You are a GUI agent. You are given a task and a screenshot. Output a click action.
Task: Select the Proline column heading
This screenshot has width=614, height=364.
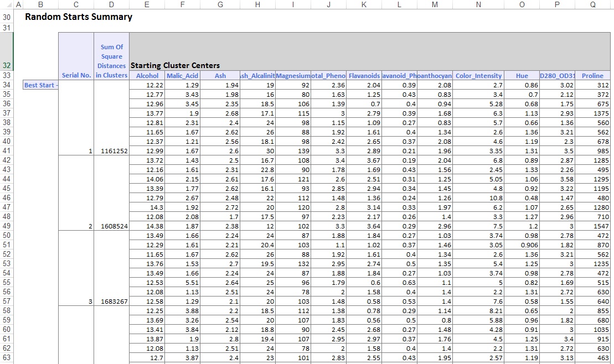[x=592, y=76]
